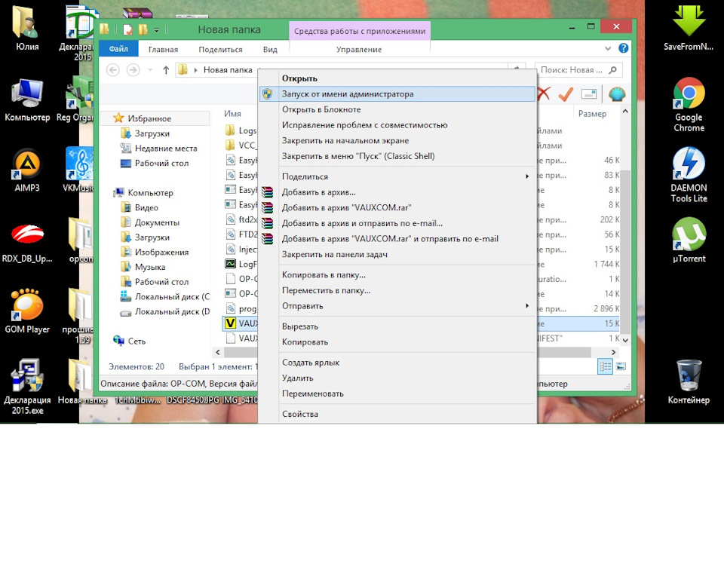Open the Файл ribbon tab
Viewport: 724px width, 588px height.
(x=118, y=49)
